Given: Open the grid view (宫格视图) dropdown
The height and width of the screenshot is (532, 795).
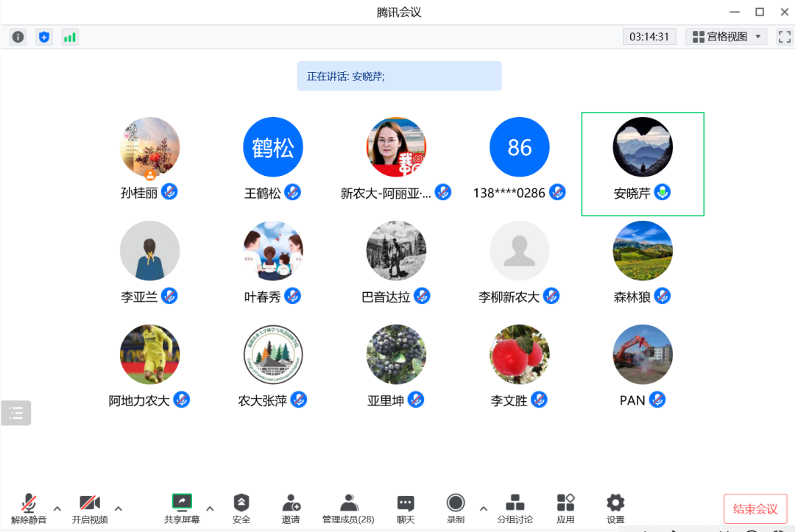Looking at the screenshot, I should tap(727, 37).
